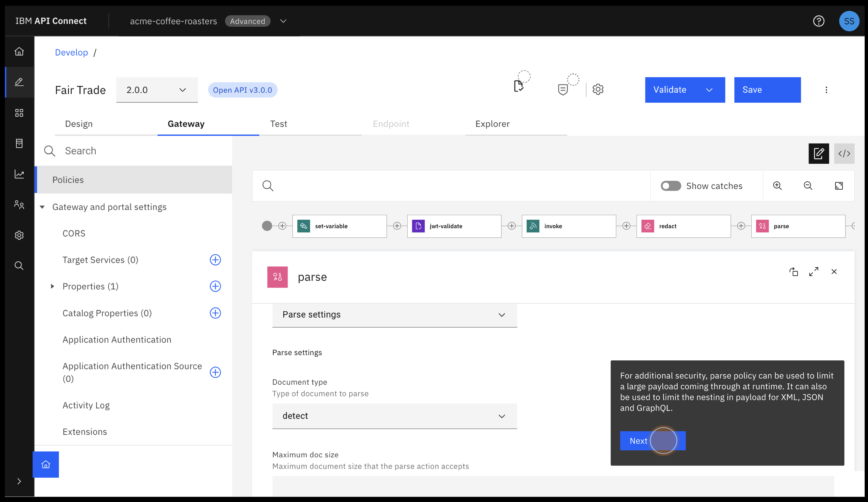The height and width of the screenshot is (502, 868).
Task: Add policy between invoke and redact
Action: coord(626,226)
